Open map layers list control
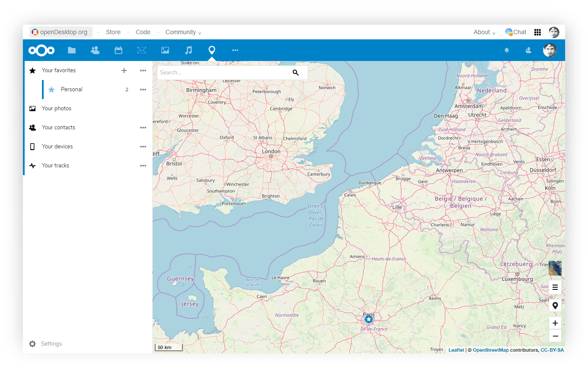The height and width of the screenshot is (372, 588). pos(555,287)
